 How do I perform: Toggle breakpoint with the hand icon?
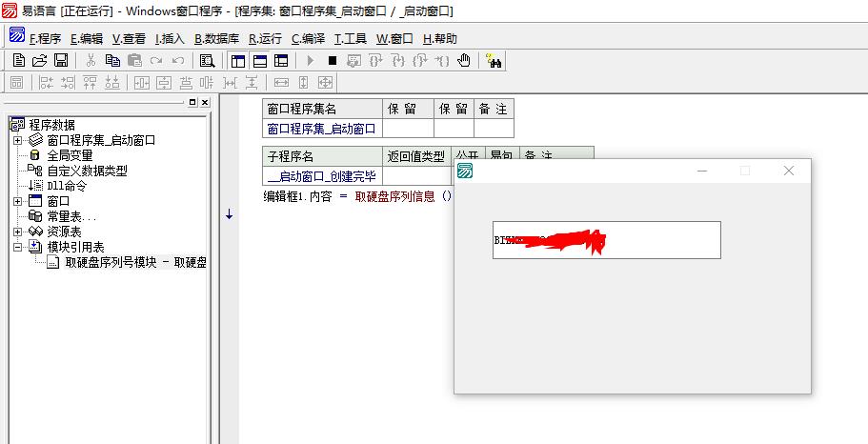click(464, 60)
